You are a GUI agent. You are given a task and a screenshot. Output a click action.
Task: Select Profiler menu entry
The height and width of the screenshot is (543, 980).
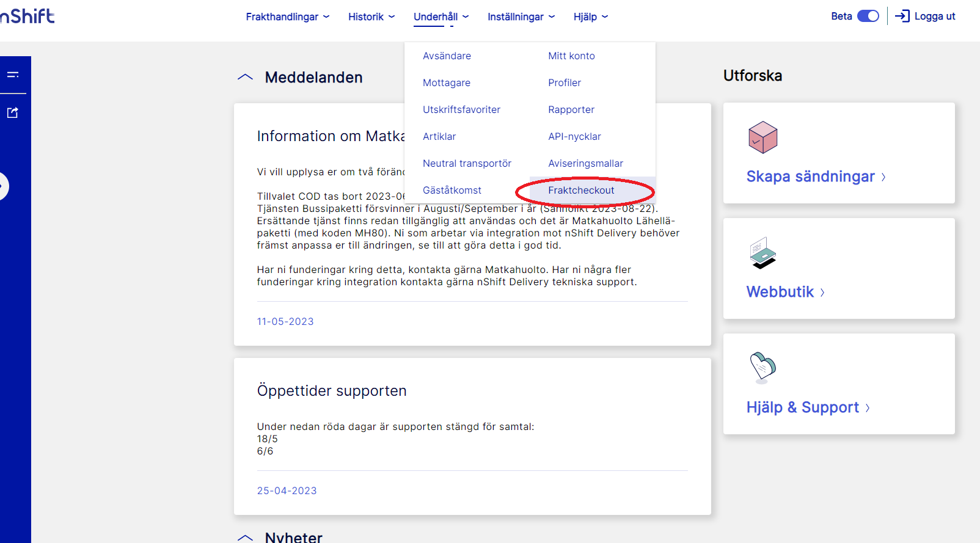point(565,82)
